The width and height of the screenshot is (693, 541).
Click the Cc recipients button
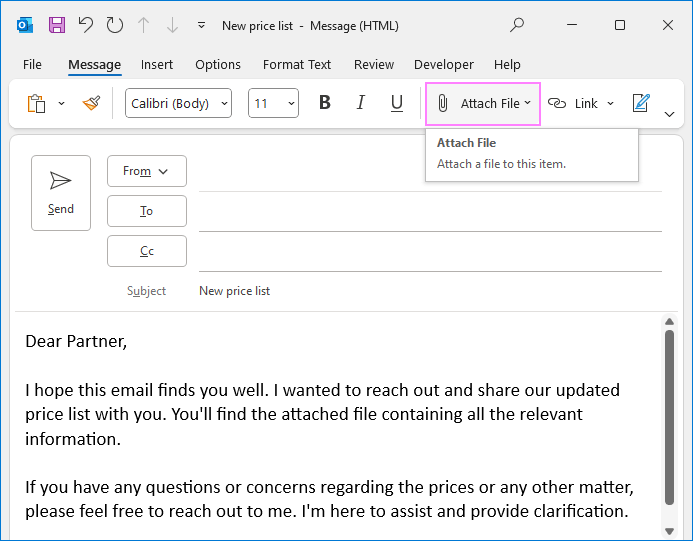coord(147,251)
